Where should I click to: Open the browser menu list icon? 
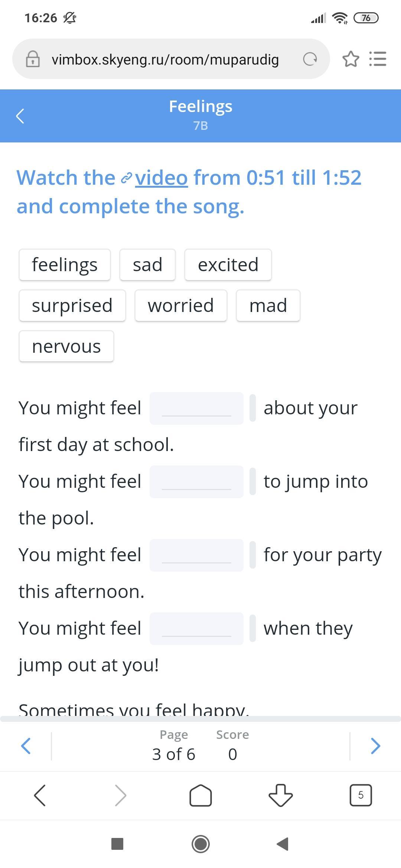(x=378, y=59)
